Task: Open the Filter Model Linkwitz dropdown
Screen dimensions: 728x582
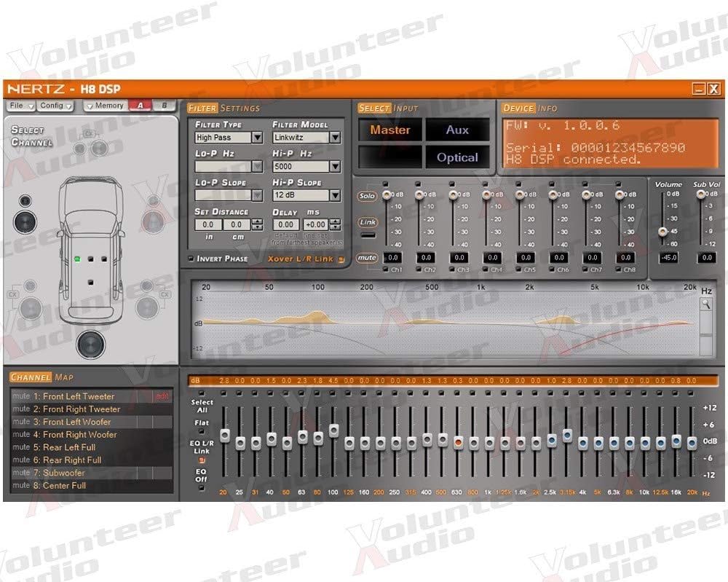Action: click(335, 138)
